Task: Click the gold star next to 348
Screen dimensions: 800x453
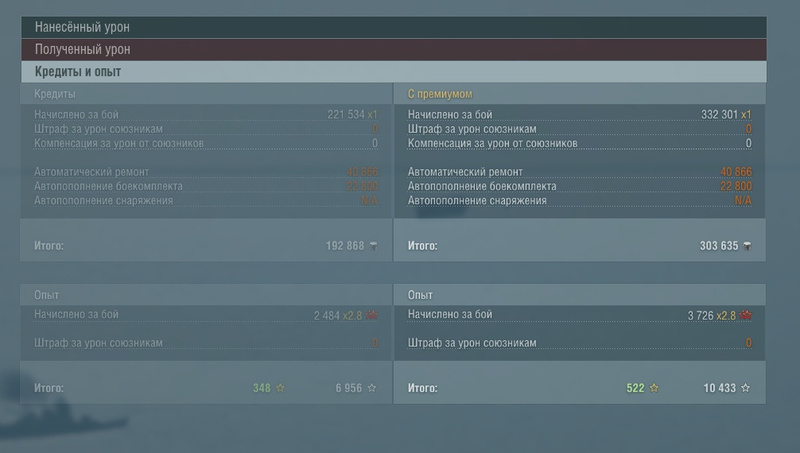Action: (x=280, y=388)
